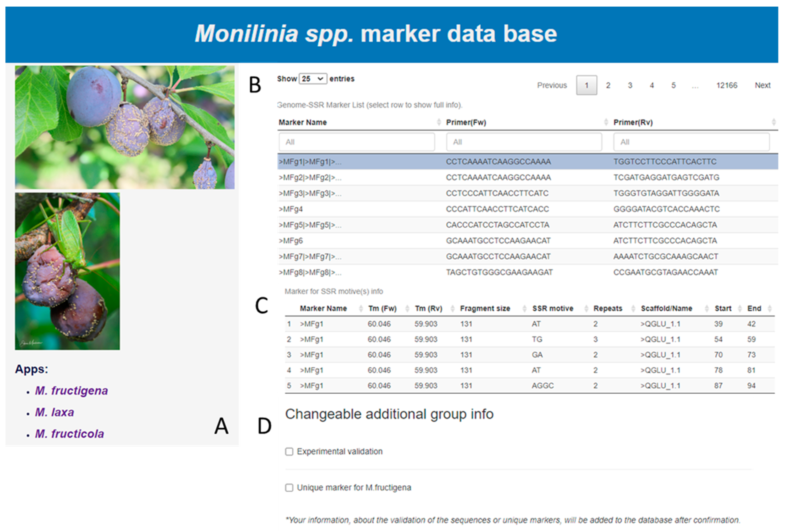This screenshot has height=532, width=786.
Task: Sort SSR table by Fragment size icon
Action: (524, 308)
